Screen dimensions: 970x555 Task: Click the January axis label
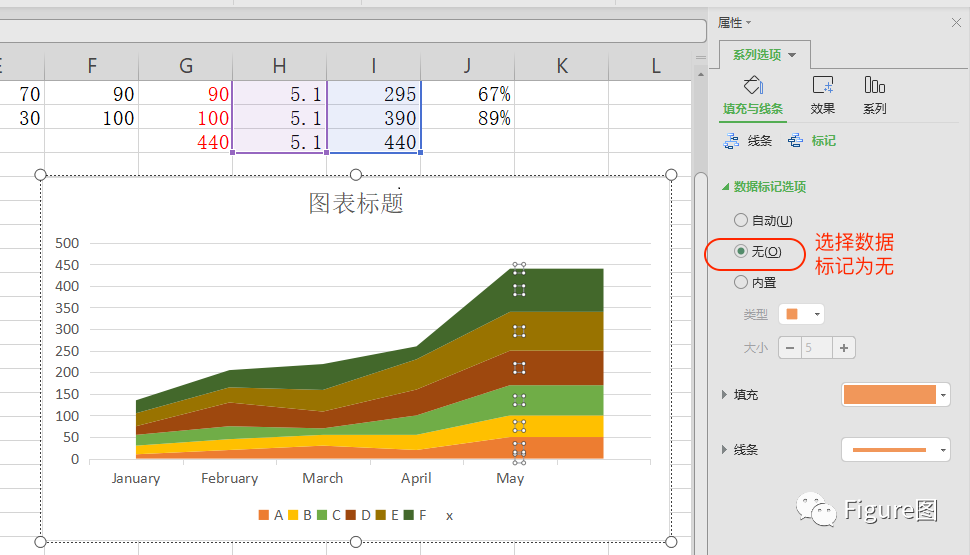135,478
